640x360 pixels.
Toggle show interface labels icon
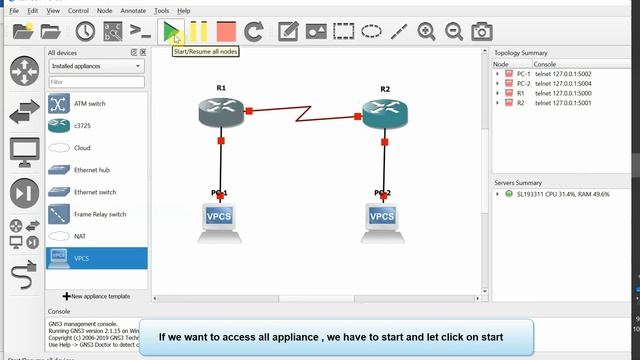(113, 31)
